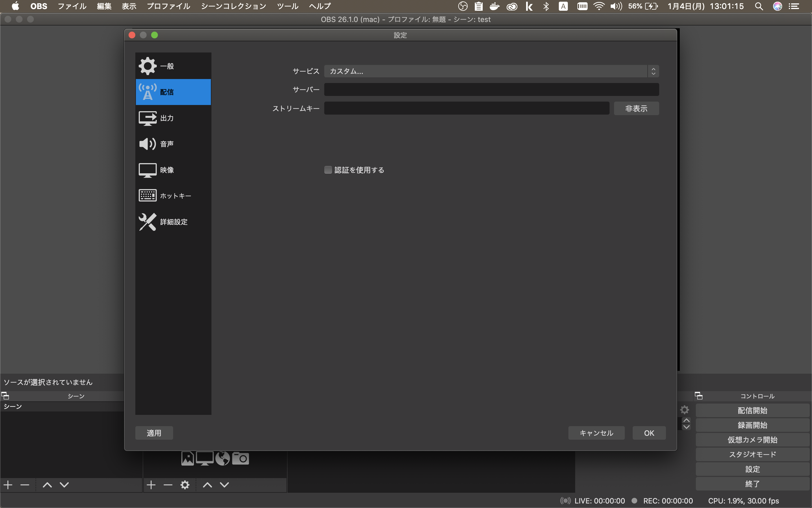812x508 pixels.
Task: Click the add source plus icon
Action: point(151,485)
